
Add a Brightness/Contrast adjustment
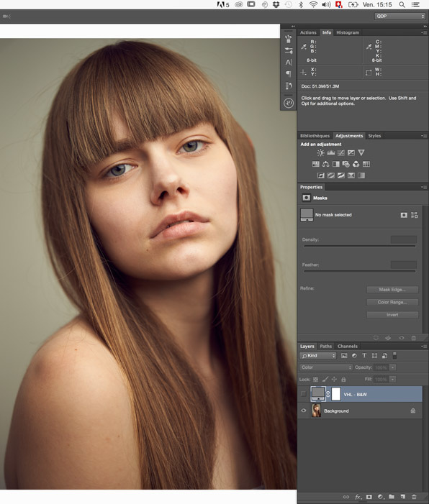point(320,153)
